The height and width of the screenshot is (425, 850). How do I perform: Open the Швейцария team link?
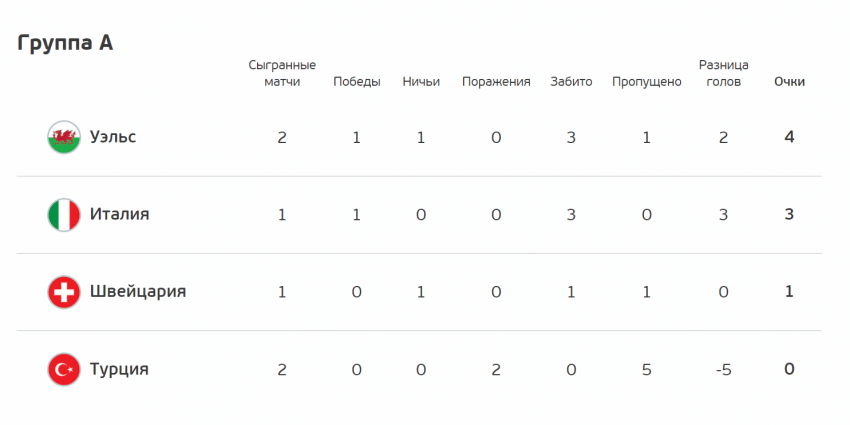pos(138,292)
